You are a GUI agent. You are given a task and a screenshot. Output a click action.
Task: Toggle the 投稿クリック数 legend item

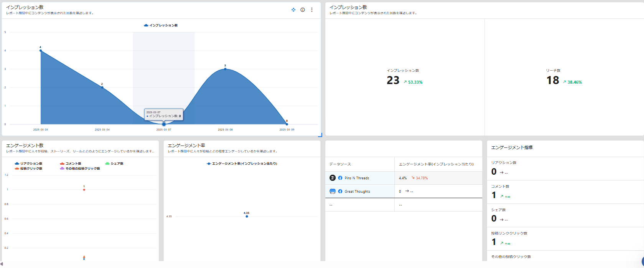coord(28,169)
